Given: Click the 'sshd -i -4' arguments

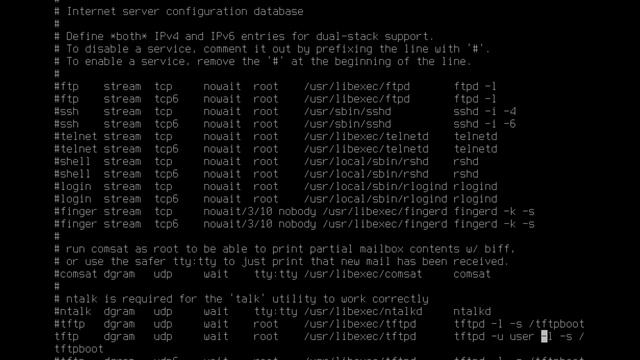Looking at the screenshot, I should pyautogui.click(x=484, y=111).
